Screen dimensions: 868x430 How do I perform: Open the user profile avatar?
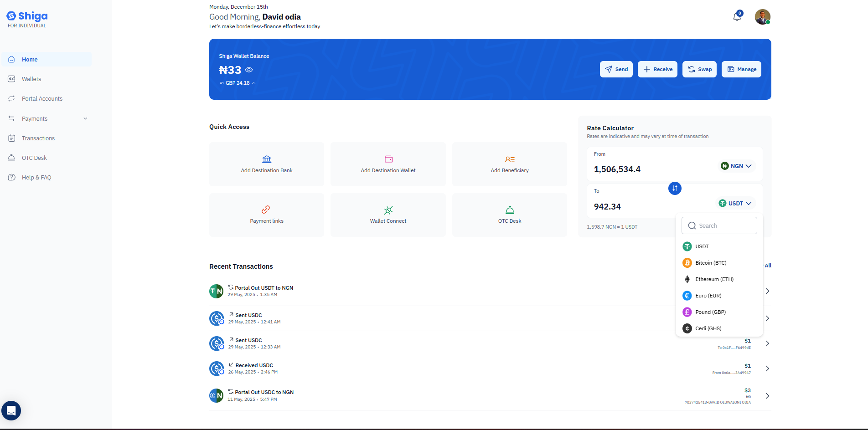pyautogui.click(x=762, y=17)
